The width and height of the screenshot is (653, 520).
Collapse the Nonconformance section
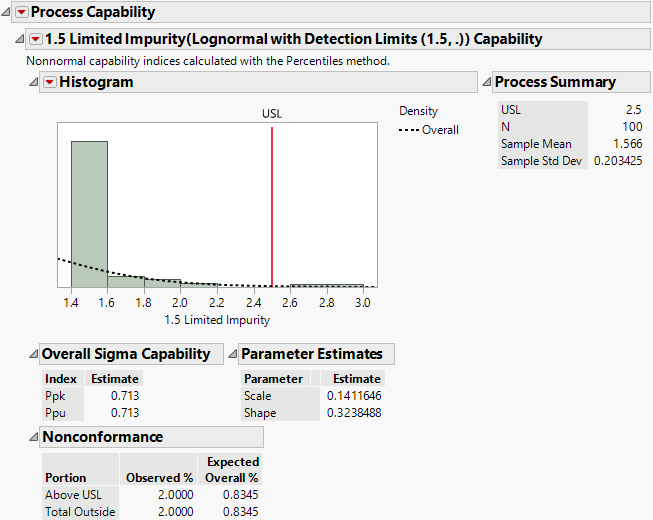point(34,437)
